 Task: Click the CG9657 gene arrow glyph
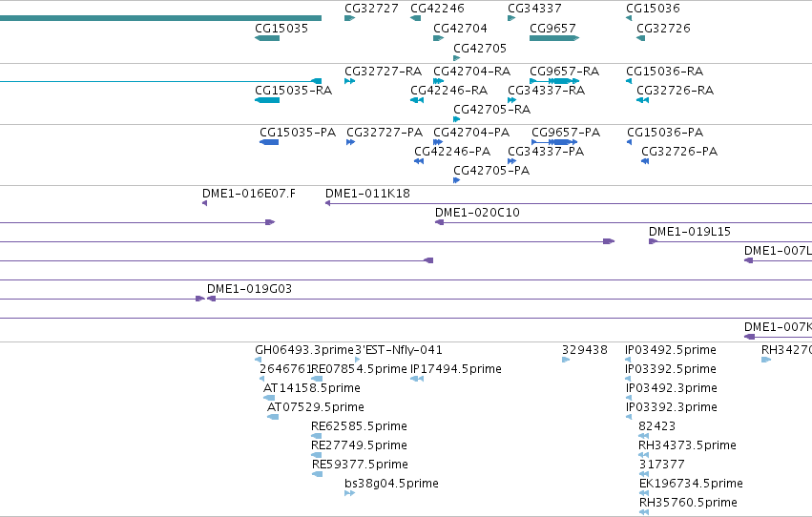pos(554,38)
